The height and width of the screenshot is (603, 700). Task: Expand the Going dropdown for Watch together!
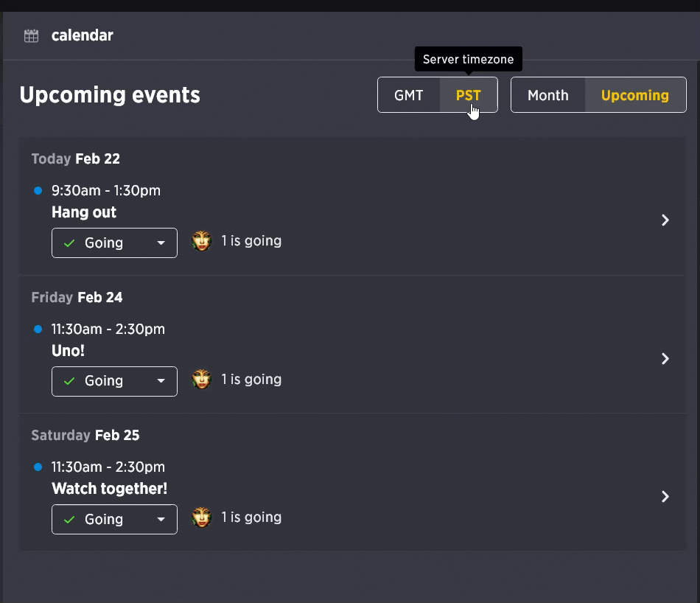tap(114, 519)
